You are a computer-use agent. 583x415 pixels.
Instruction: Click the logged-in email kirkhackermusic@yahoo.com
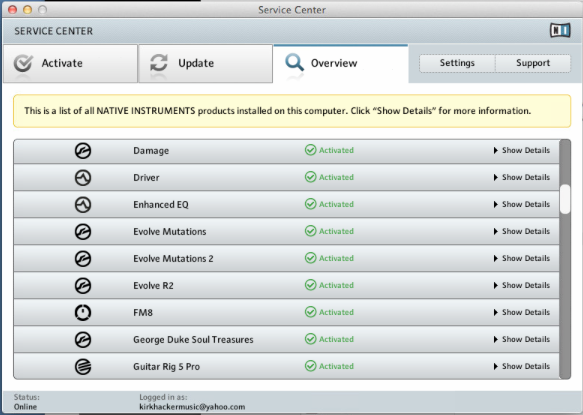(192, 407)
